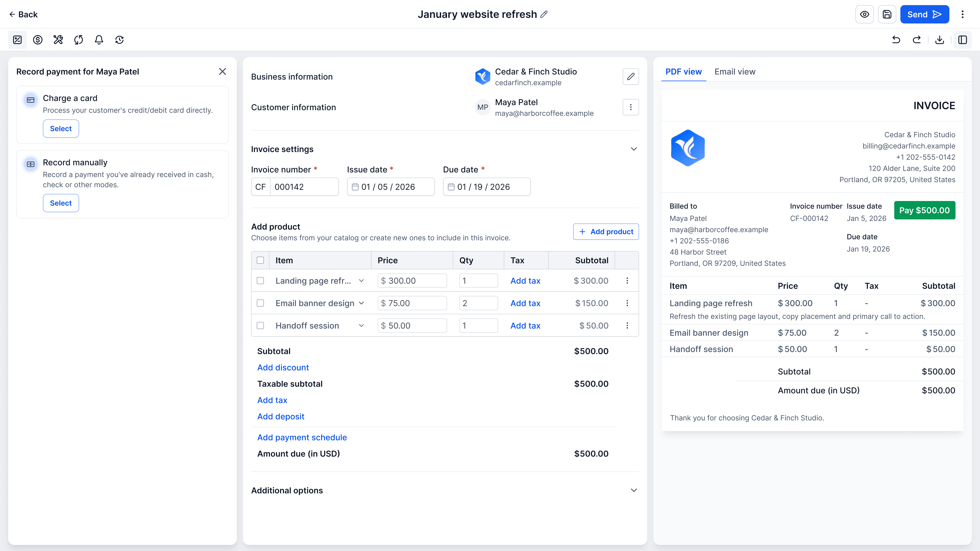The width and height of the screenshot is (980, 551).
Task: Open the Issue date picker field
Action: tap(391, 187)
